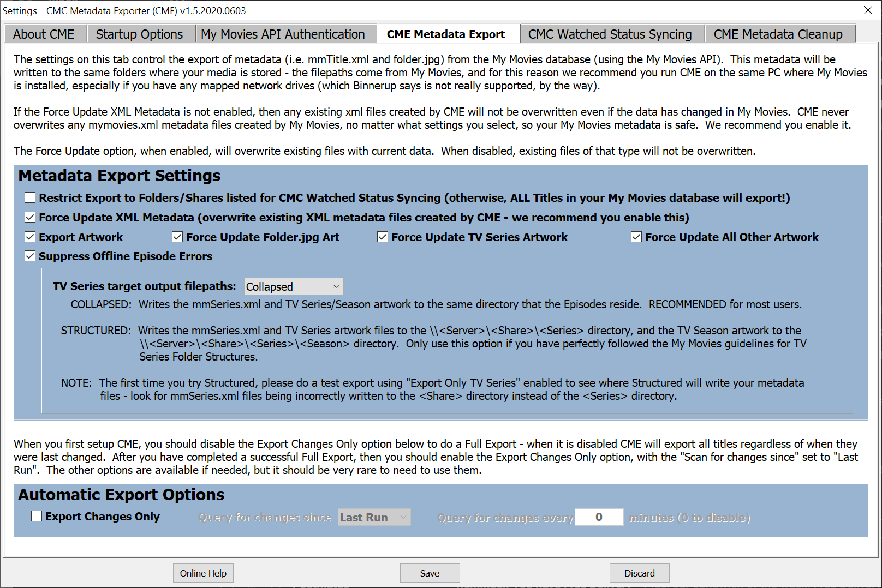
Task: Open TV Series target output filepaths dropdown
Action: pyautogui.click(x=294, y=287)
